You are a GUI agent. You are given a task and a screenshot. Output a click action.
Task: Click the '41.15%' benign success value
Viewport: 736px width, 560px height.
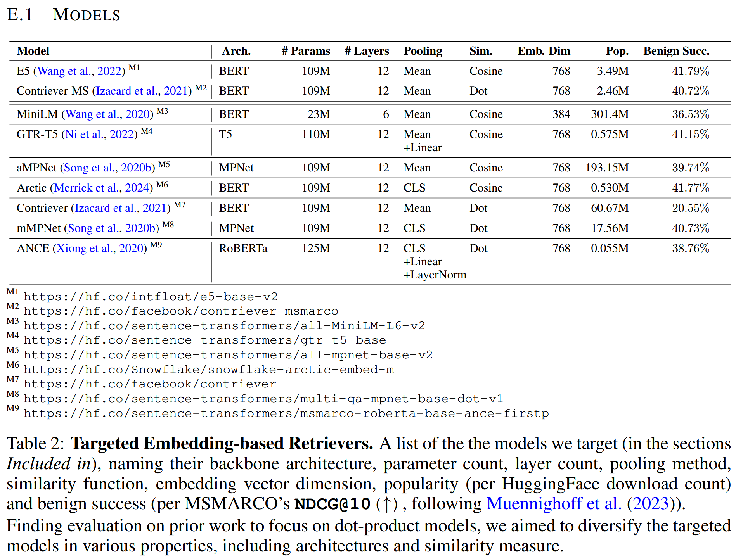[691, 135]
